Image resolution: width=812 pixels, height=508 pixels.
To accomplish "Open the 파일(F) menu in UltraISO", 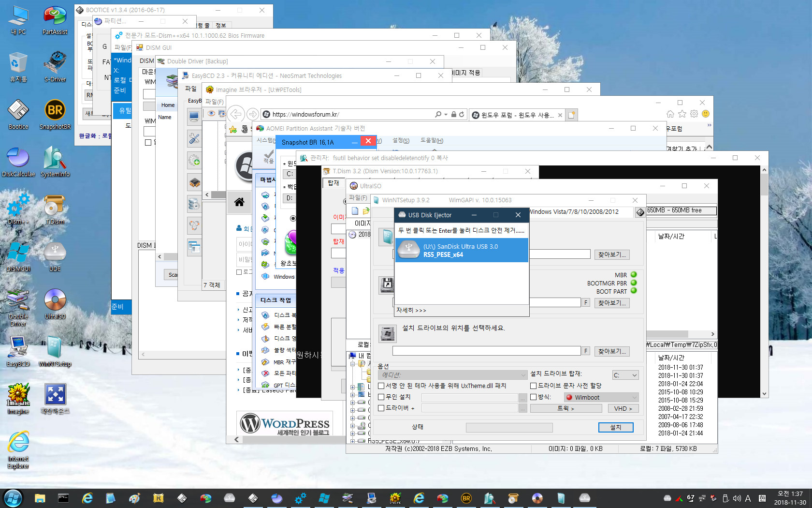I will [x=358, y=198].
